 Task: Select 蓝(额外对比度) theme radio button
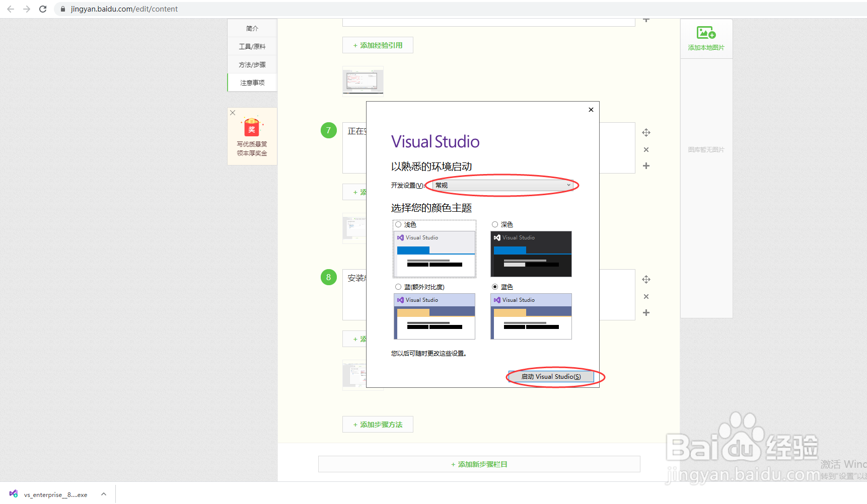pyautogui.click(x=398, y=287)
